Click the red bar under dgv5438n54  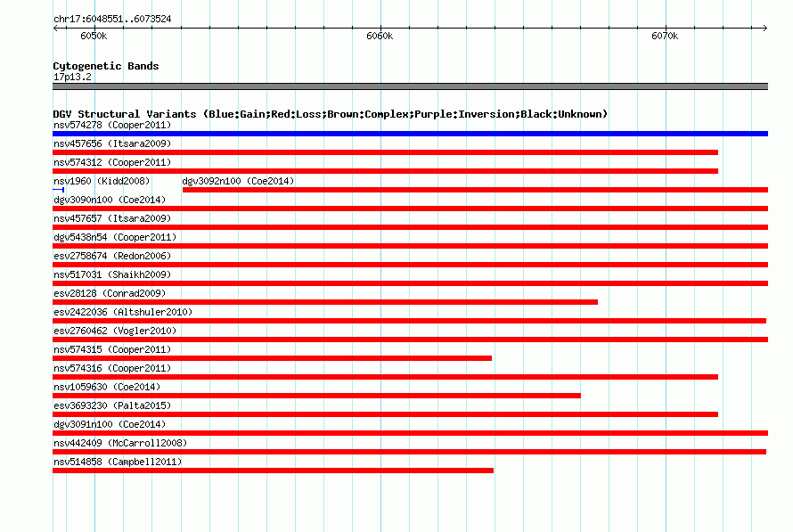[410, 246]
